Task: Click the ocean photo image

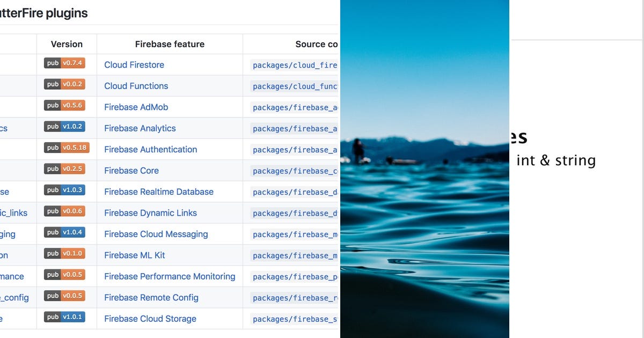Action: click(423, 169)
